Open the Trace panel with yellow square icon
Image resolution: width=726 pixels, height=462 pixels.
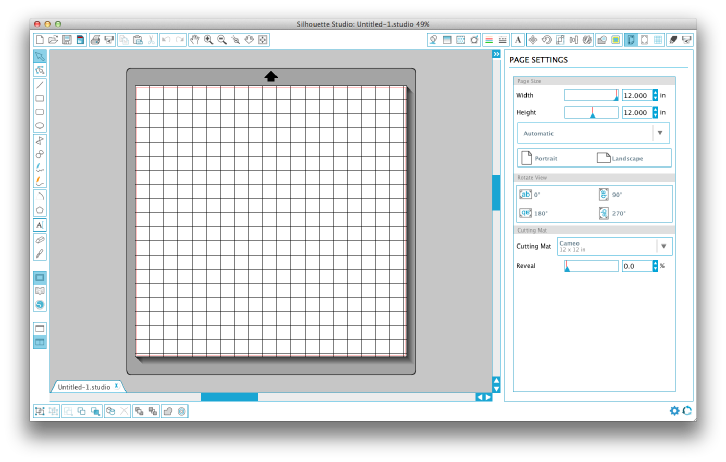point(615,40)
